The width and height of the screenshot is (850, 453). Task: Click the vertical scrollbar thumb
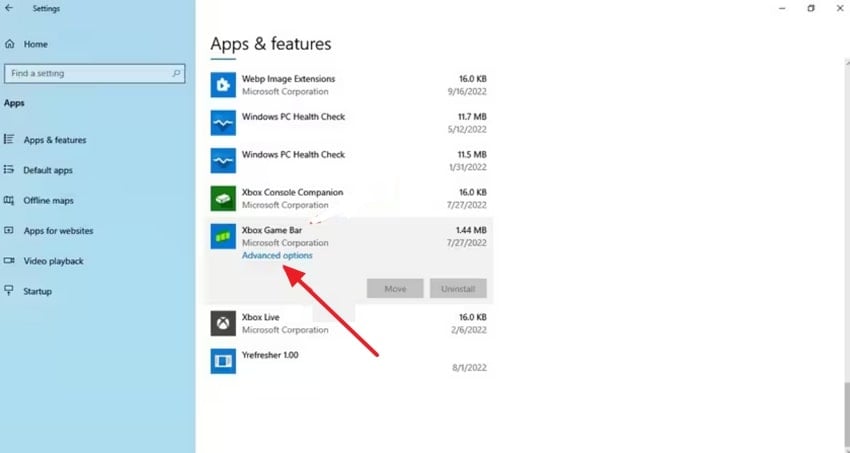tap(847, 417)
